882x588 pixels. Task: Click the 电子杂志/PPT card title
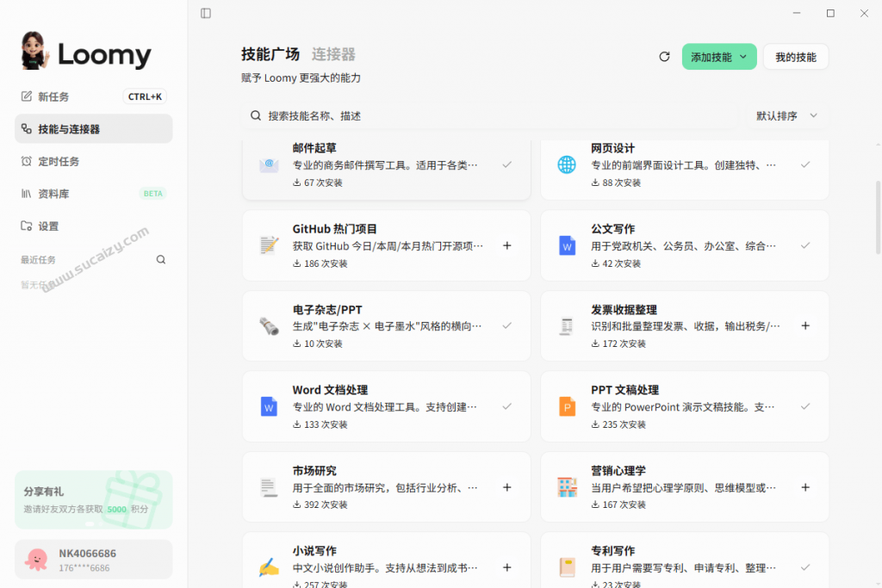pos(327,310)
